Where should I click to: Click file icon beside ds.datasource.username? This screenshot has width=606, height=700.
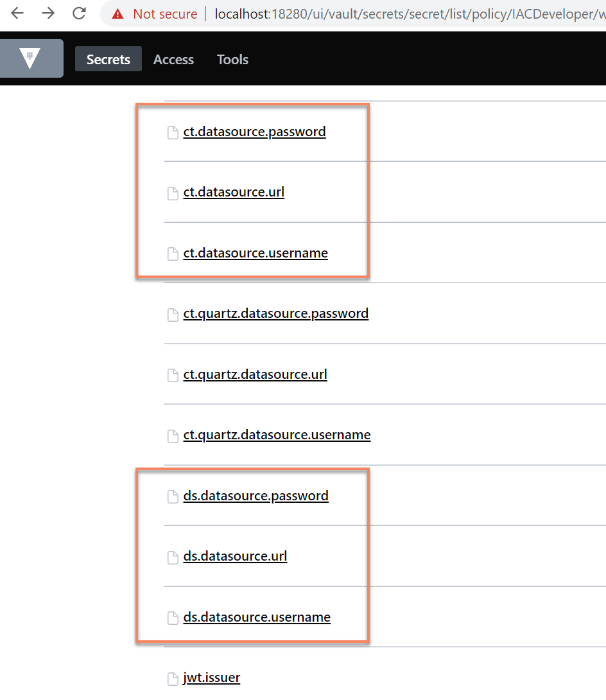(173, 618)
